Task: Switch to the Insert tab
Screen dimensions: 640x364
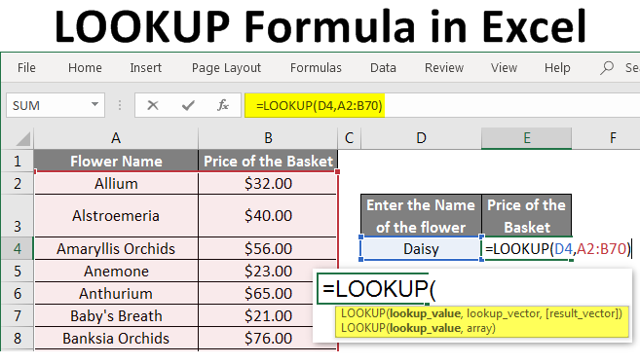Action: (146, 68)
